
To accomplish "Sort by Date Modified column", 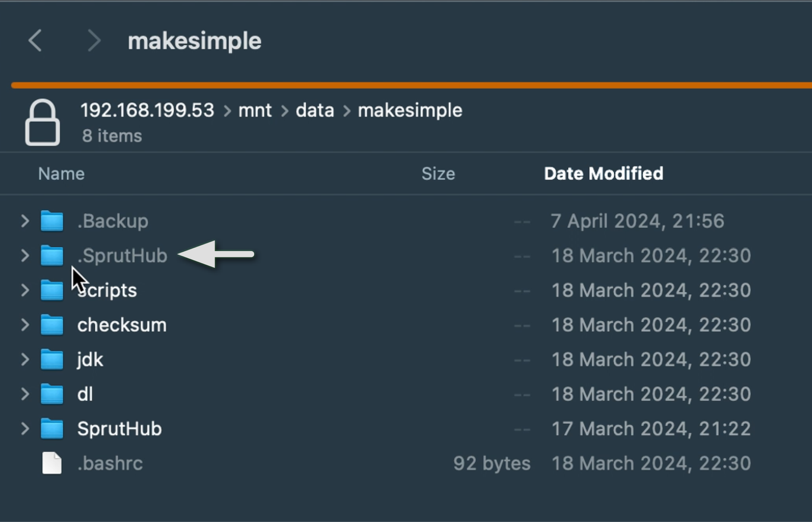I will click(x=603, y=174).
